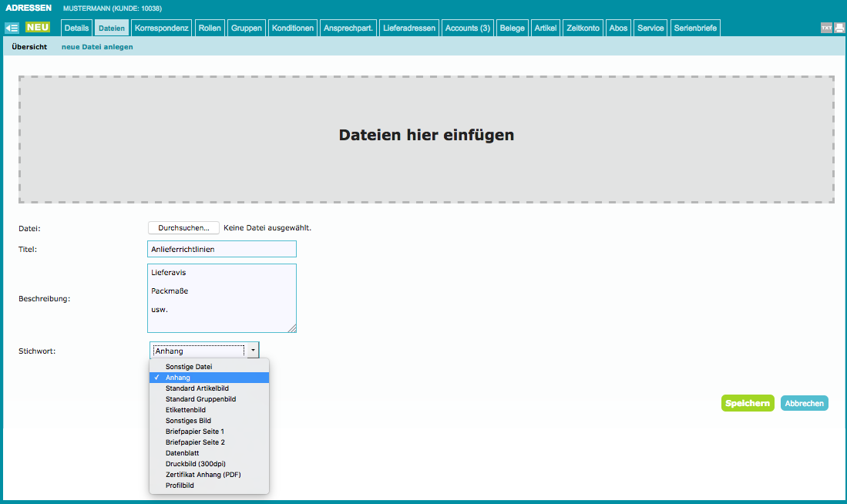This screenshot has height=504, width=847.
Task: Click the green NEU icon
Action: point(37,28)
